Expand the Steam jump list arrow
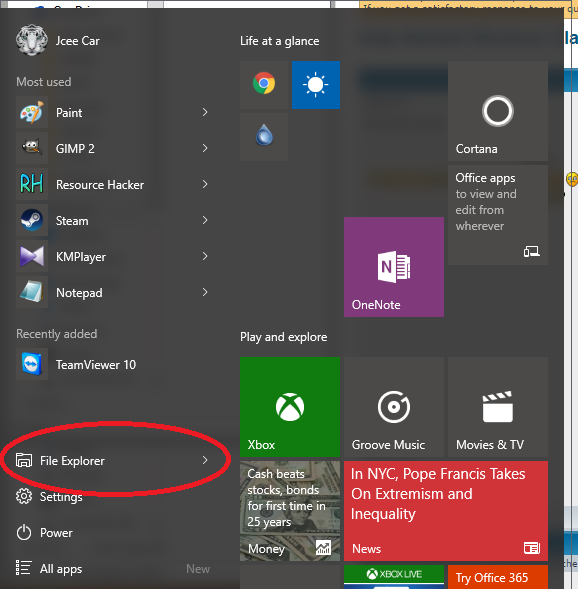 [205, 220]
